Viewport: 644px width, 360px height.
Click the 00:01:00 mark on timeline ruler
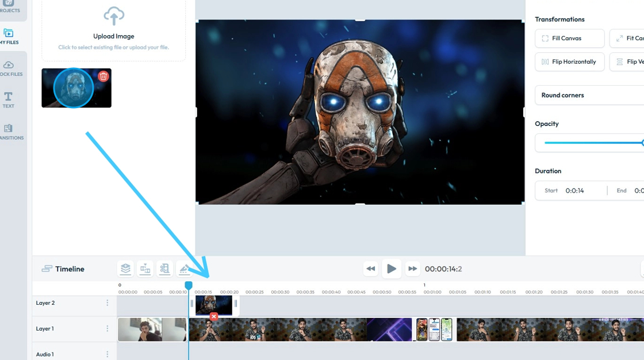(432, 292)
